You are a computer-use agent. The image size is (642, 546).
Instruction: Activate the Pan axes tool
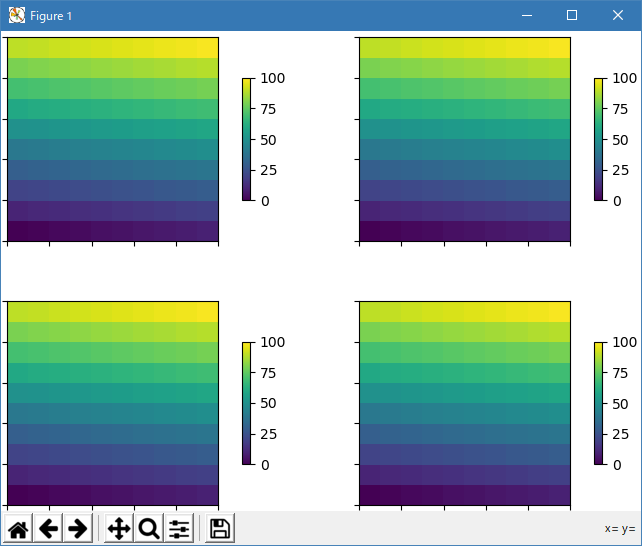pyautogui.click(x=119, y=528)
